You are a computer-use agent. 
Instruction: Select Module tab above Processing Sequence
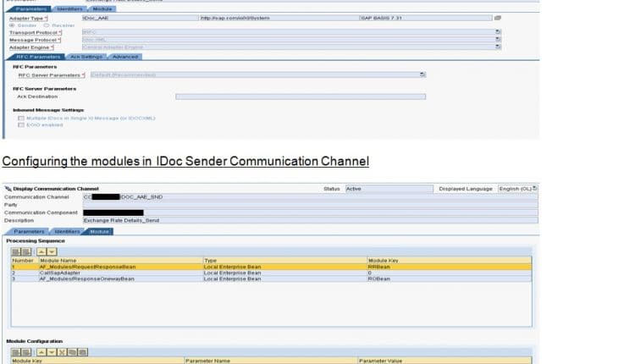pos(99,232)
